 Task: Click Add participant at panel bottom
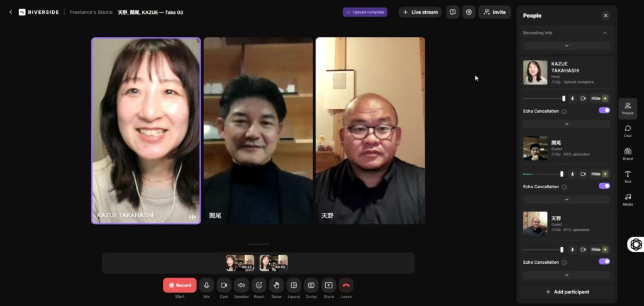567,292
